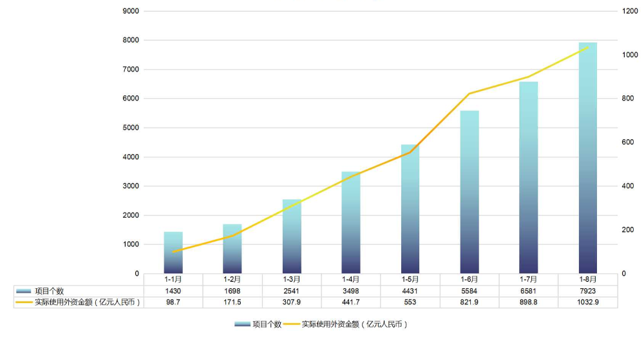Select the 98.7 value cell
Image resolution: width=644 pixels, height=341 pixels.
point(173,302)
